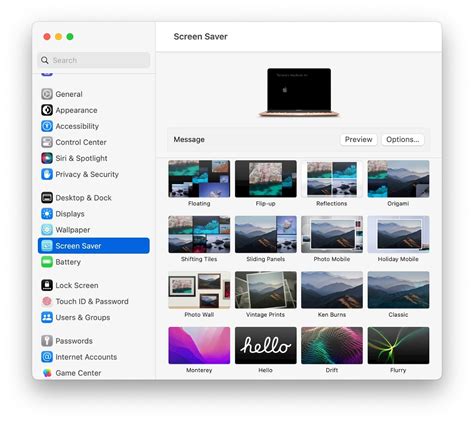Open Wallpaper settings
474x422 pixels.
coord(94,230)
